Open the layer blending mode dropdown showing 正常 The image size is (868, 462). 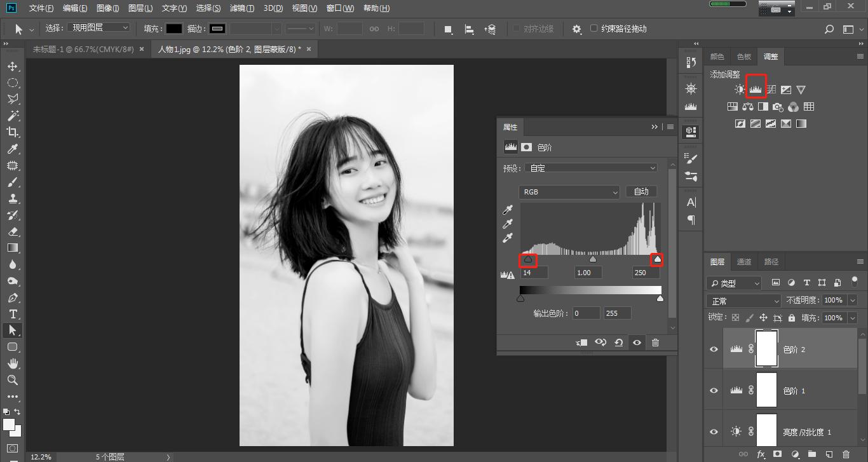(742, 300)
